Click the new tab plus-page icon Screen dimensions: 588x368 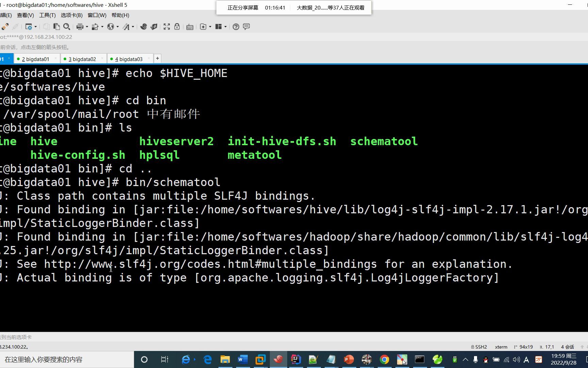203,27
